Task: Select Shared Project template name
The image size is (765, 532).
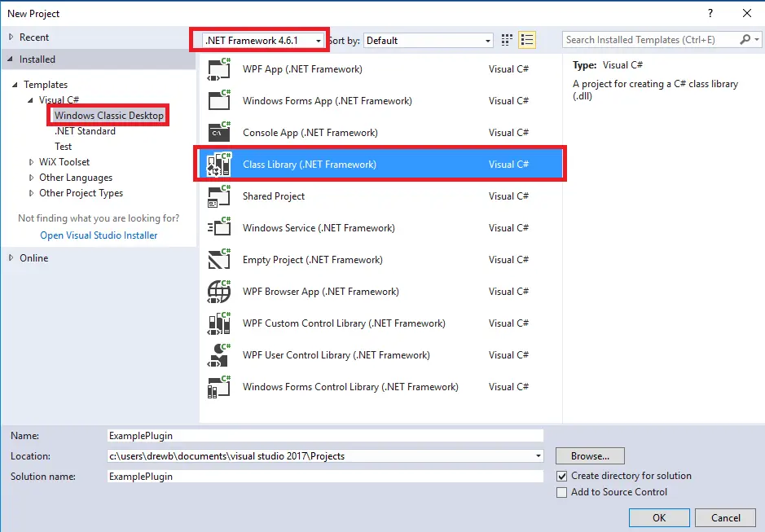Action: (x=274, y=196)
